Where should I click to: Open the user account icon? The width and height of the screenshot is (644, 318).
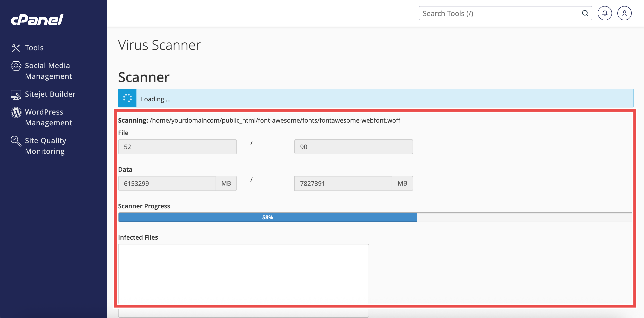click(624, 13)
